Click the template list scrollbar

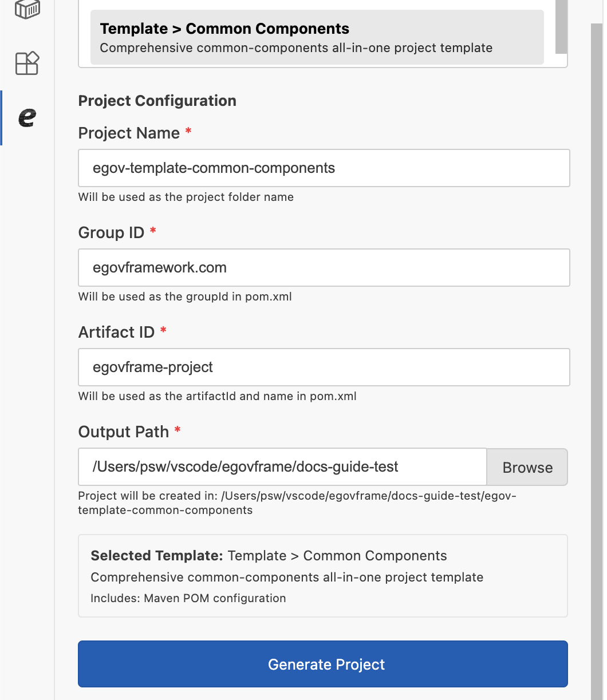coord(561,26)
